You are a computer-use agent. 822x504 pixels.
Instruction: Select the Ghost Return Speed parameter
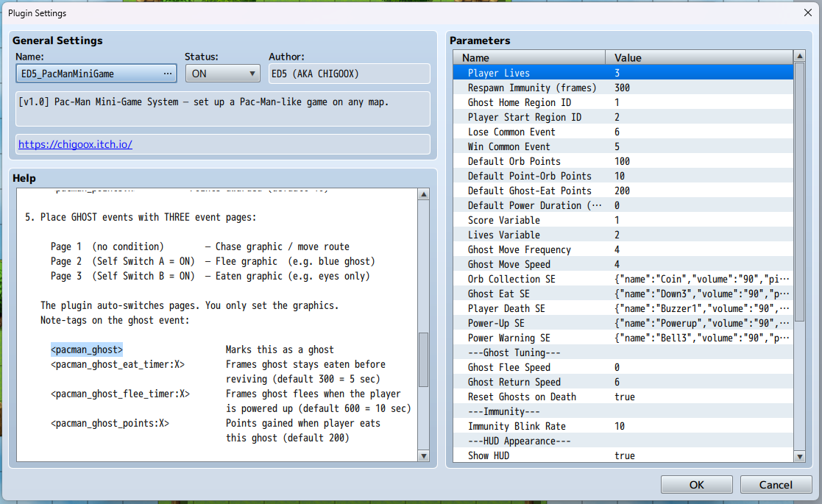[623, 382]
